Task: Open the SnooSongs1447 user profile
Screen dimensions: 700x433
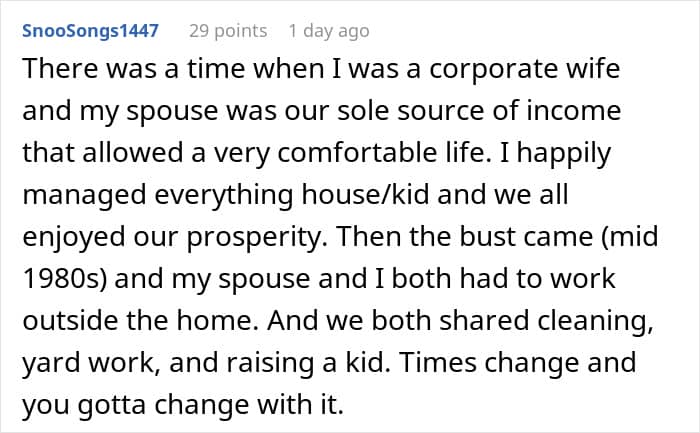Action: click(x=90, y=31)
